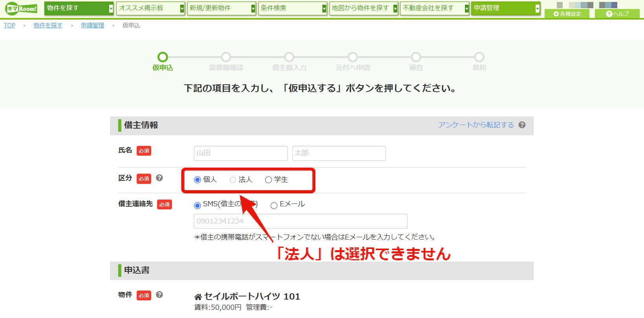Expand the 地図から物件を探す dropdown arrow
This screenshot has height=318, width=644.
click(395, 9)
